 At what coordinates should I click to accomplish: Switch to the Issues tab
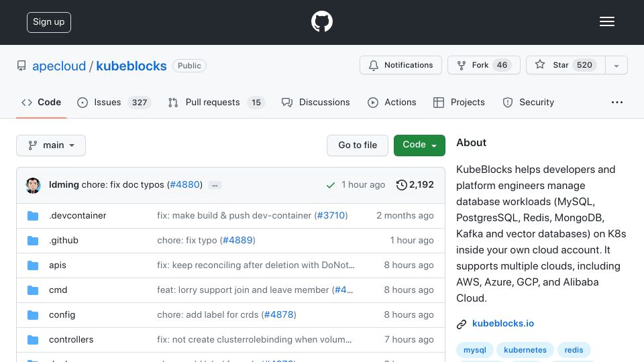114,102
